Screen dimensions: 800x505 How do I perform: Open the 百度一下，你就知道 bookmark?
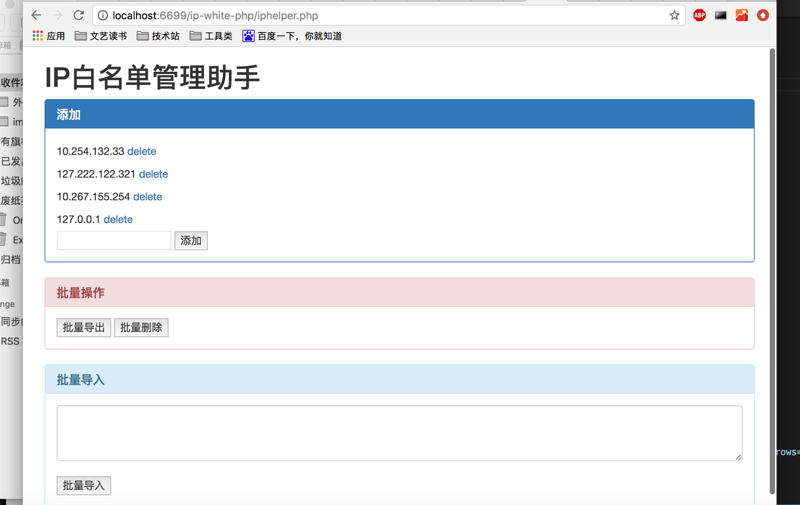click(x=292, y=36)
